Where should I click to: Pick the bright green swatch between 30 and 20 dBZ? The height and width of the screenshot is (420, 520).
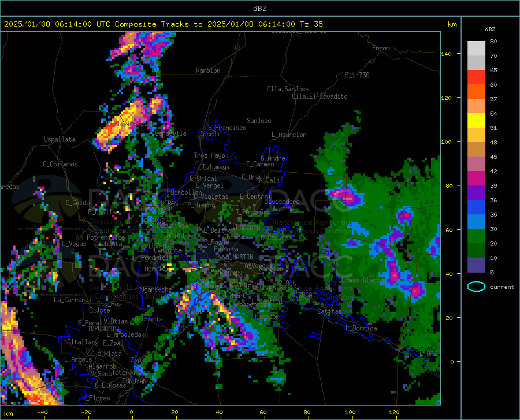[x=476, y=236]
